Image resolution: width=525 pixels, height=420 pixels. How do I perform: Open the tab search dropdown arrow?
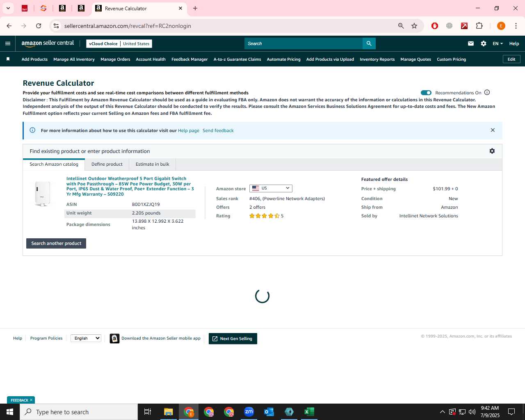click(8, 8)
